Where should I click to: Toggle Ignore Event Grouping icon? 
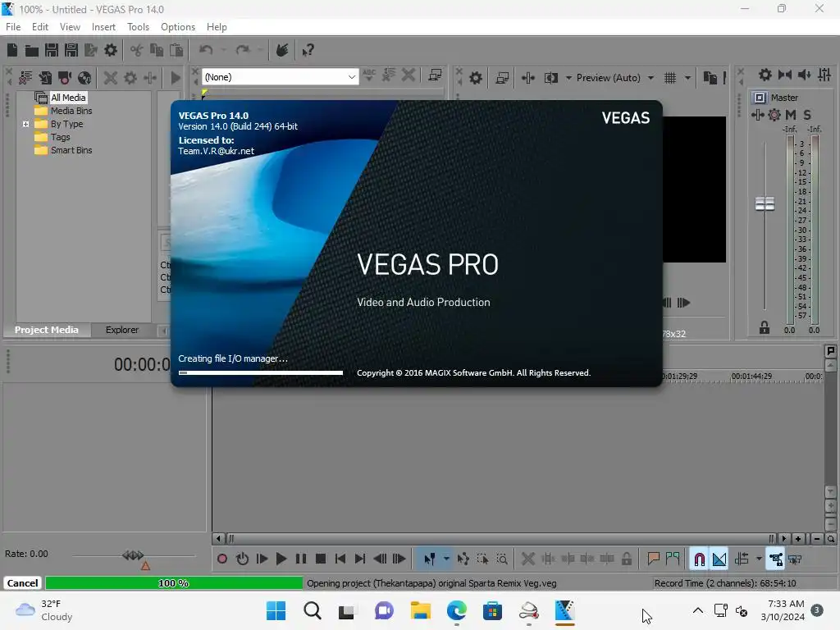[x=795, y=559]
